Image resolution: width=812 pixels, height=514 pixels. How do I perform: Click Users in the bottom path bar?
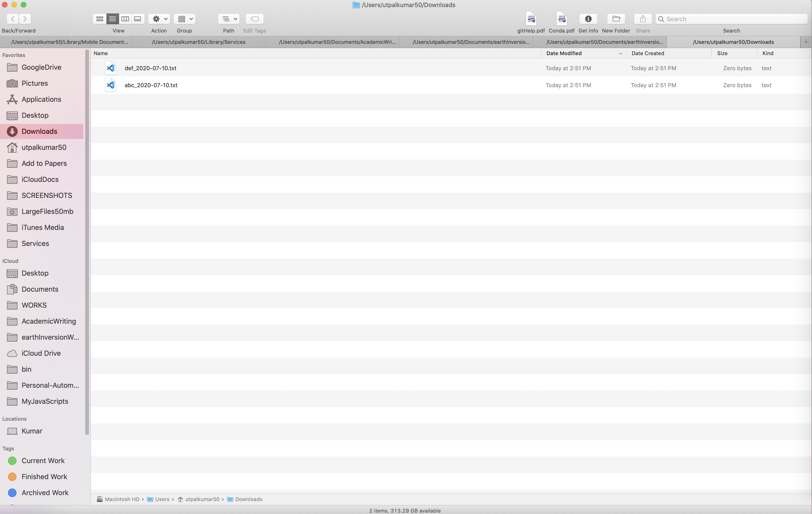click(162, 499)
